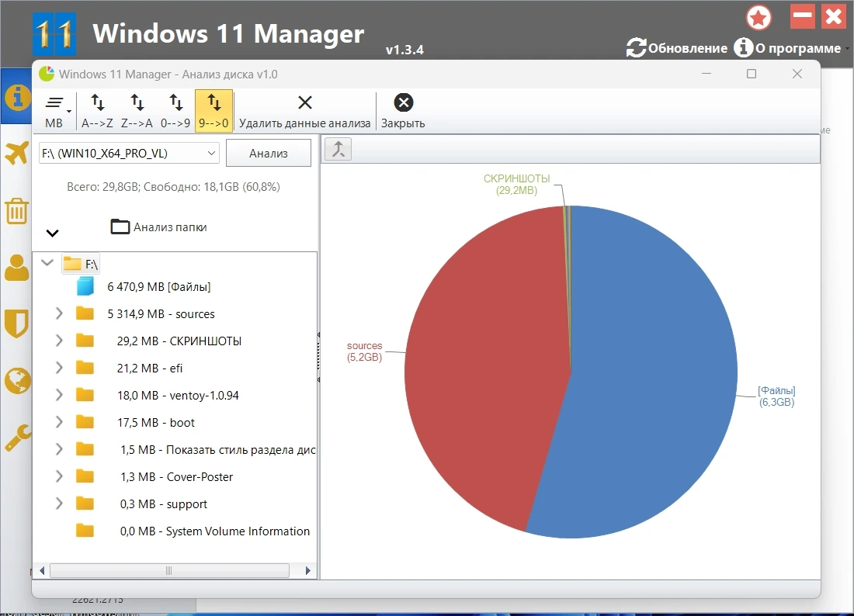The height and width of the screenshot is (616, 854).
Task: Toggle the 9-->0 descending size sort
Action: (x=213, y=111)
